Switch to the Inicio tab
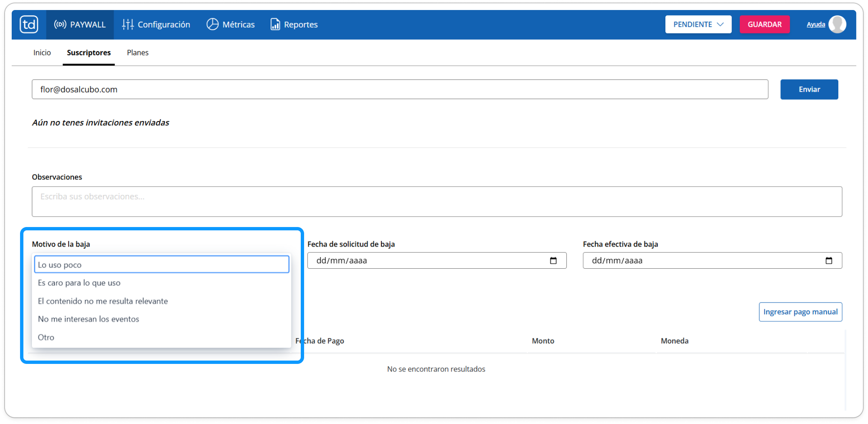Image resolution: width=868 pixels, height=424 pixels. click(42, 53)
